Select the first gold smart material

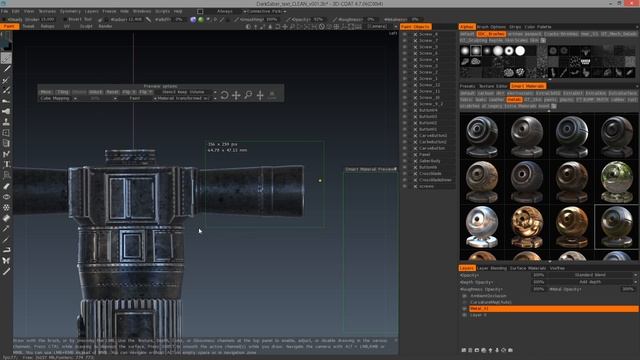pyautogui.click(x=527, y=227)
